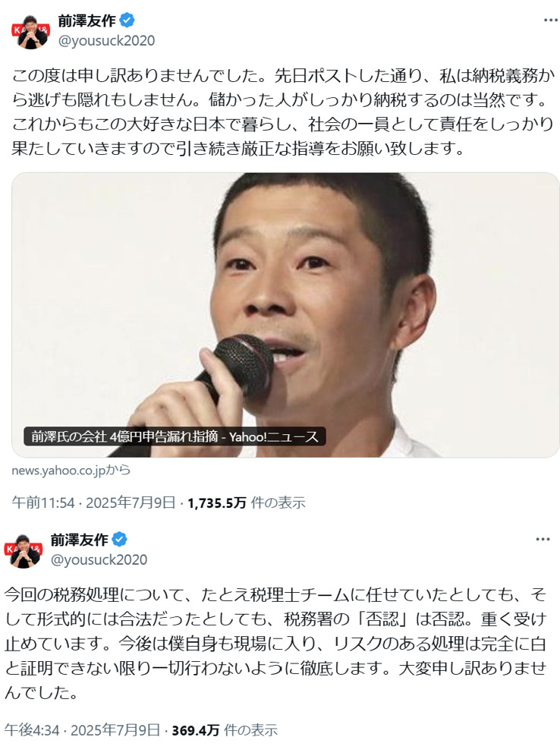Click the verified badge in first tweet
The width and height of the screenshot is (560, 756).
127,20
